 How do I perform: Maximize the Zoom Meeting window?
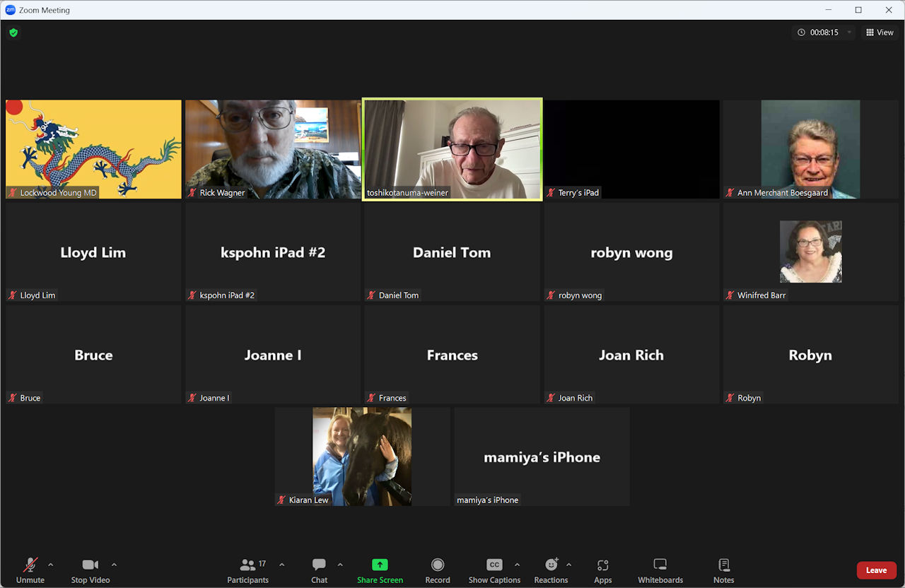click(x=858, y=10)
